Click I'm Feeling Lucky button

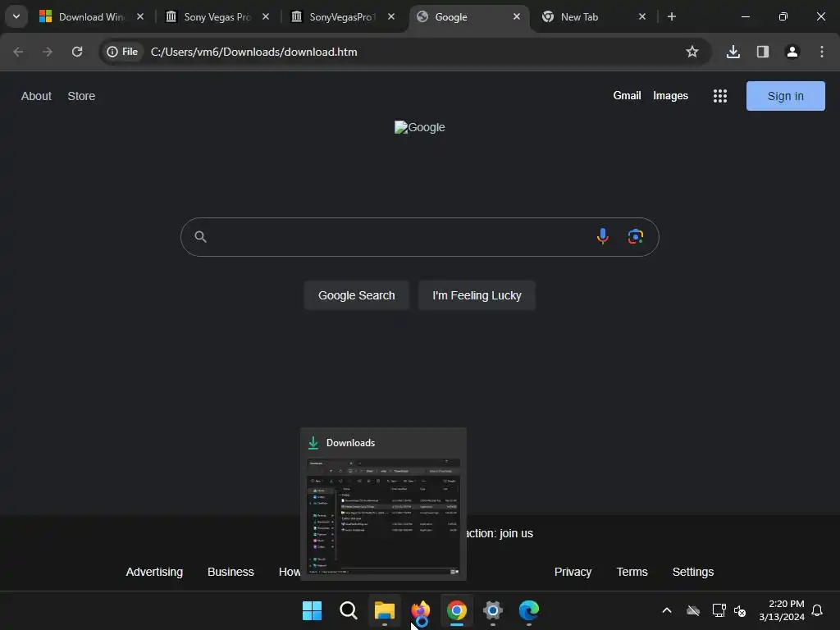pos(477,295)
